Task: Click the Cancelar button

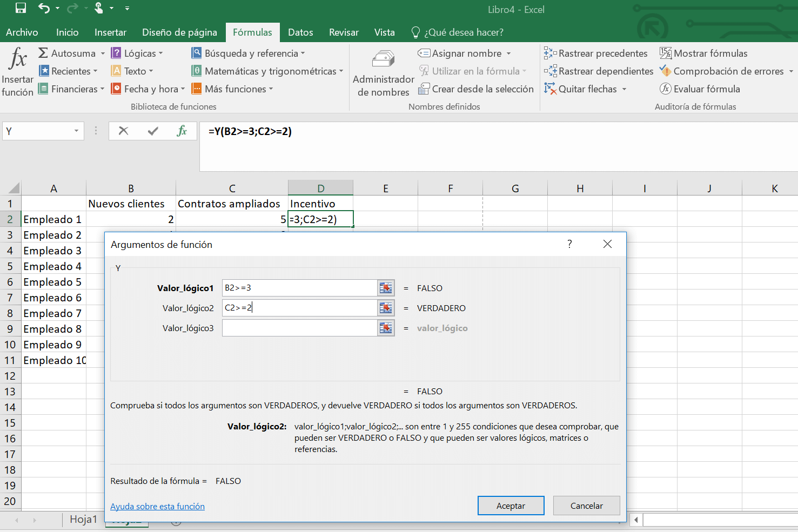Action: (x=586, y=506)
